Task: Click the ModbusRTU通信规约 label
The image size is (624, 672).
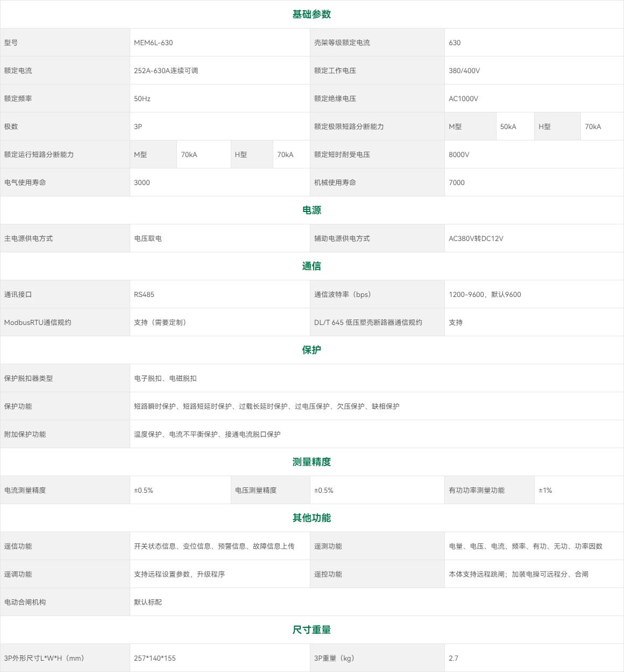Action: [38, 323]
